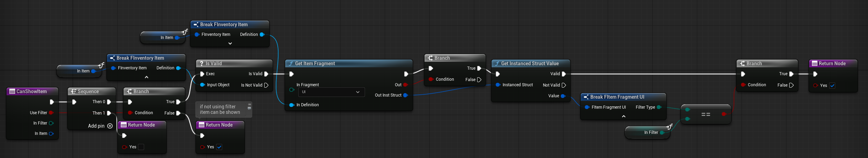Image resolution: width=868 pixels, height=158 pixels.
Task: Select the Get Item Fragment node title
Action: coord(315,63)
